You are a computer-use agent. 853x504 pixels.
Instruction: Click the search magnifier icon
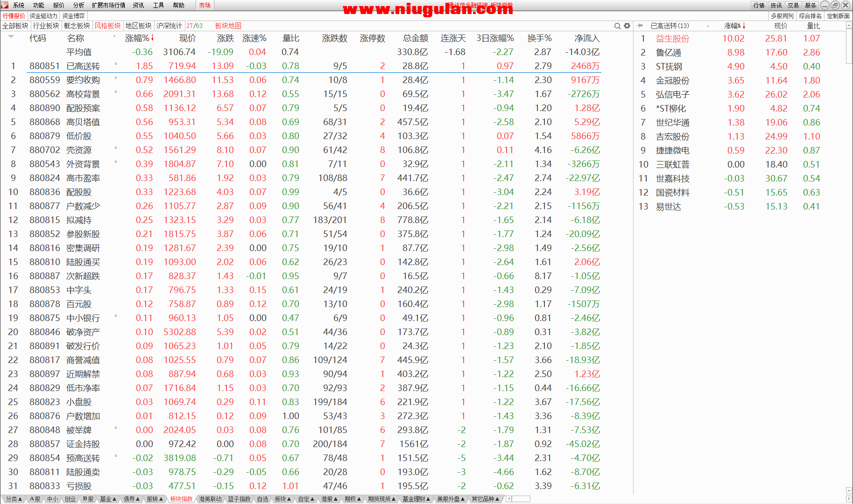[x=617, y=26]
